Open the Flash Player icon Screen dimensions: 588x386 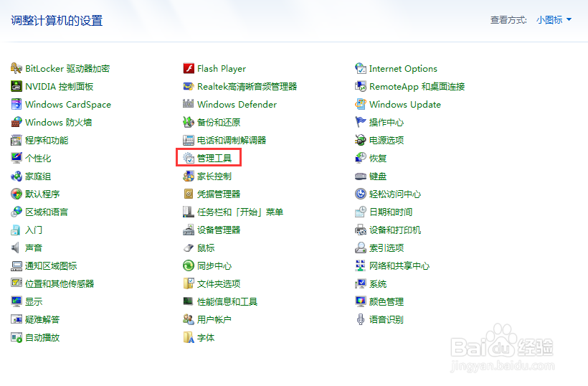pyautogui.click(x=189, y=69)
